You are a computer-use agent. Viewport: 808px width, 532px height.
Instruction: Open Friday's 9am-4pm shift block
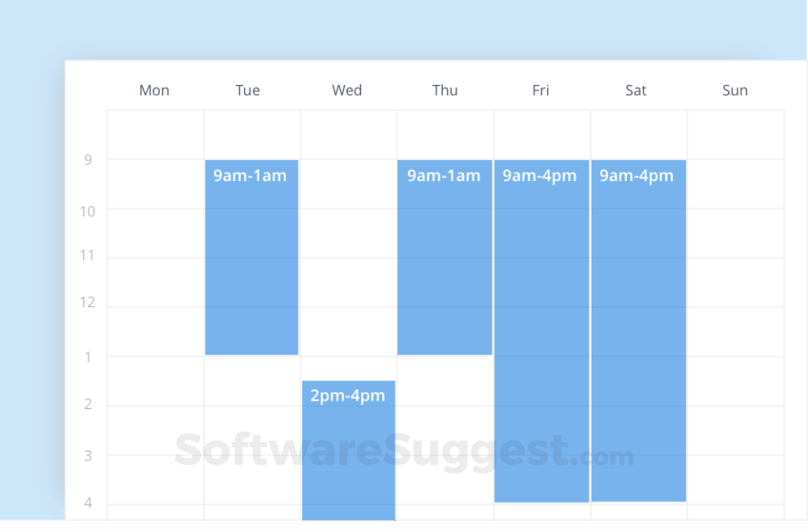(541, 330)
